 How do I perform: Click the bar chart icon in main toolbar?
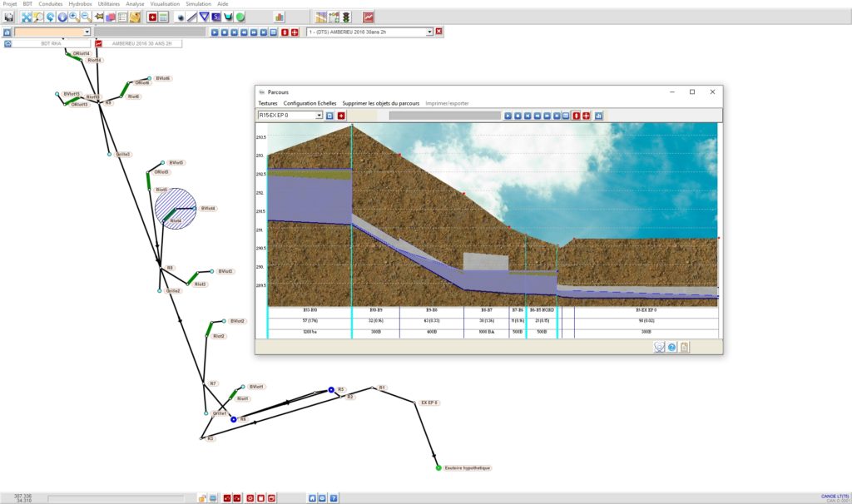280,17
